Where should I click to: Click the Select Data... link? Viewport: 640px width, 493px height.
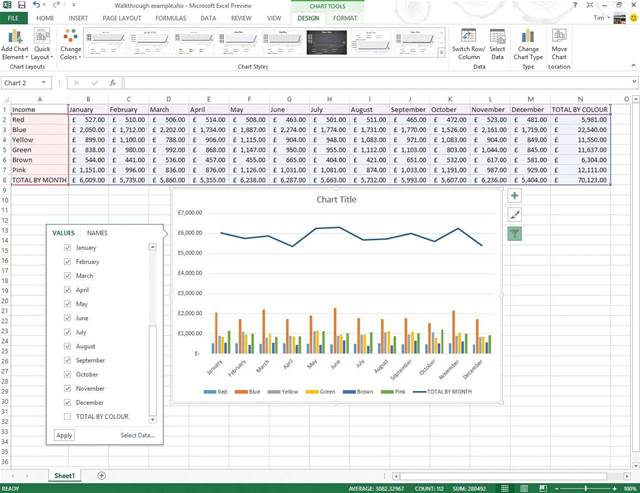(x=138, y=435)
